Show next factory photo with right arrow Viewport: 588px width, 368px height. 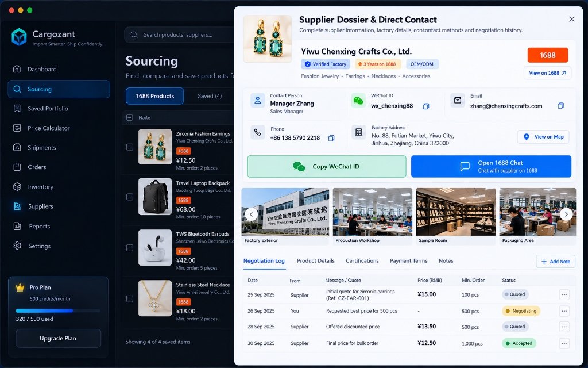(566, 214)
